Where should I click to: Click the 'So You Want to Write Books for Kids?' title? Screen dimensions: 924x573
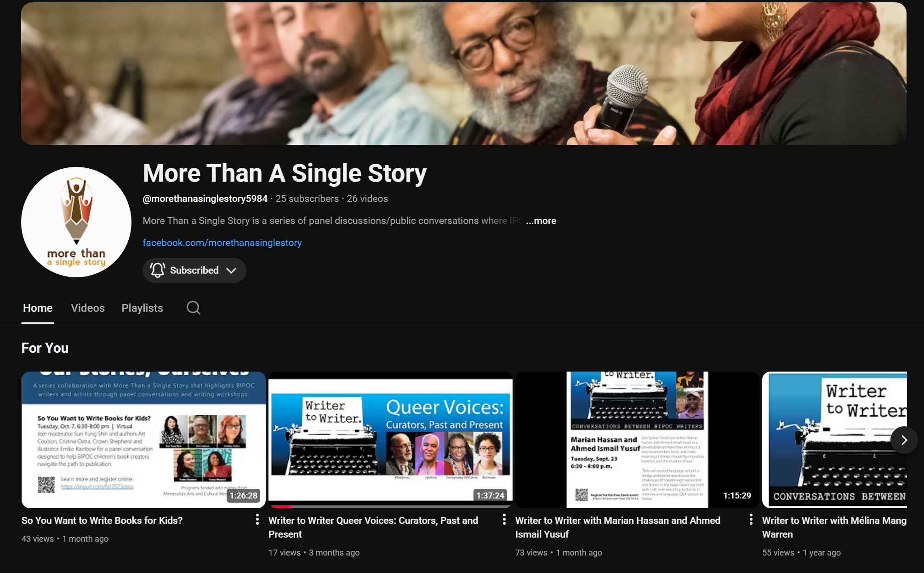pos(102,520)
